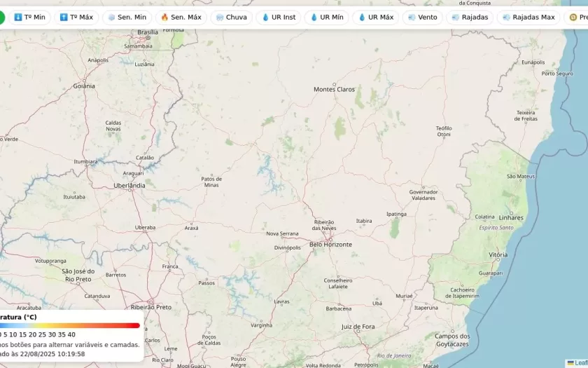Click the Uberaba city label
Screen dimensions: 588x368
coord(145,228)
